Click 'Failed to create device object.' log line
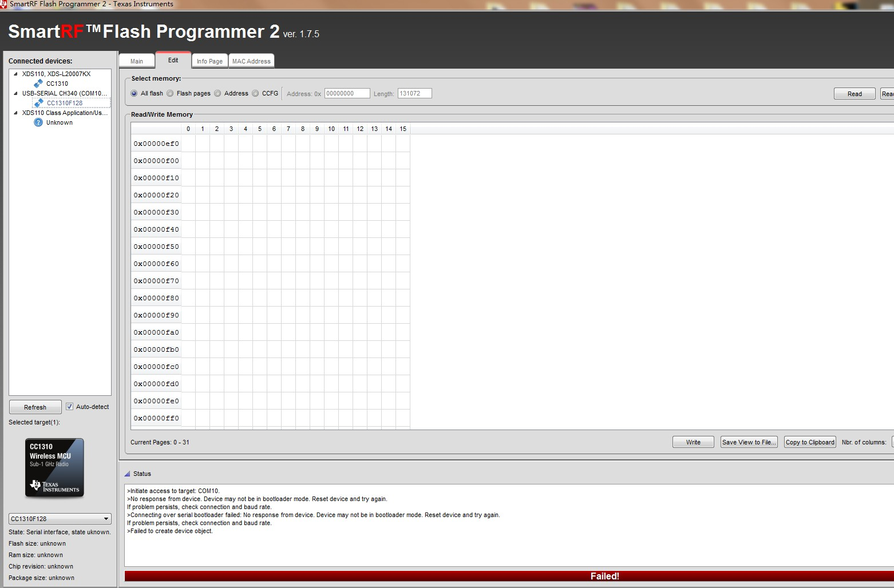894x588 pixels. [x=170, y=531]
